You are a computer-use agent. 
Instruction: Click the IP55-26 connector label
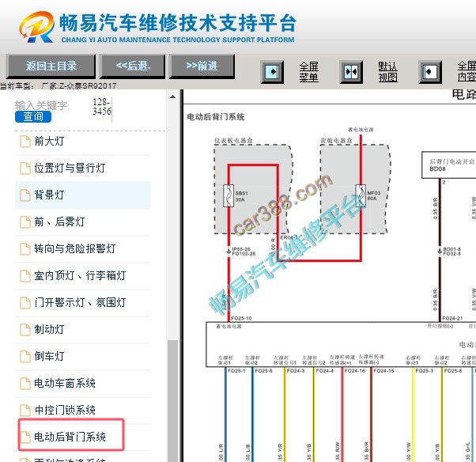coord(241,249)
